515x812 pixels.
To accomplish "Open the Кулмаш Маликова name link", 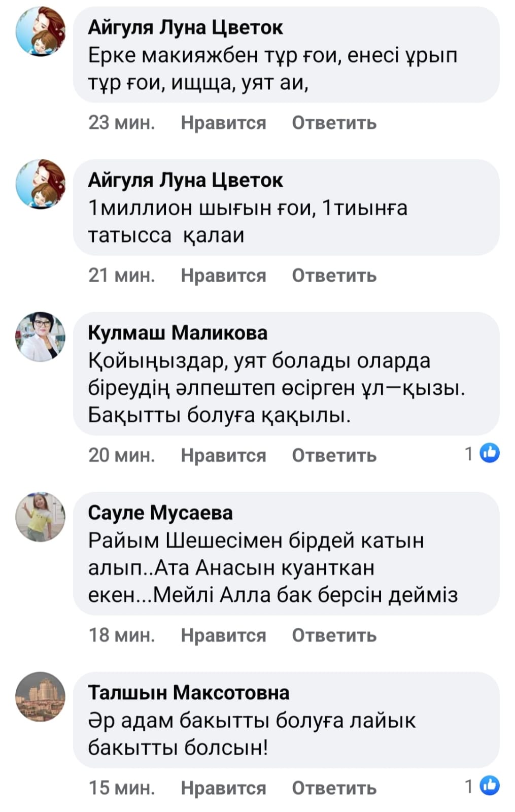I will click(x=178, y=333).
